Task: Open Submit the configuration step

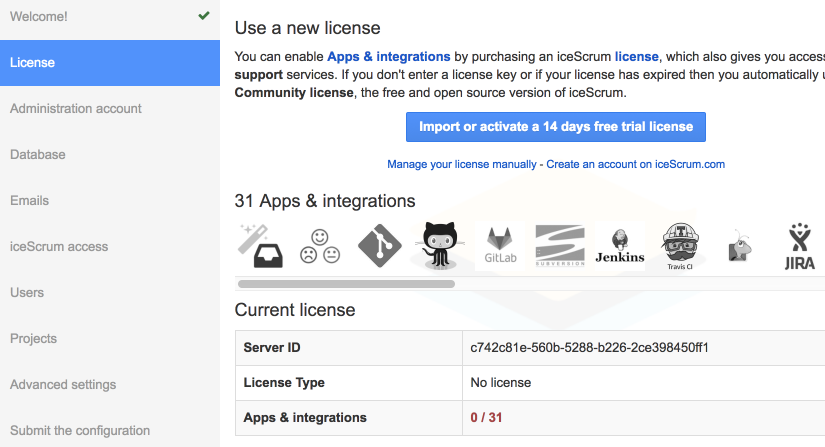Action: point(80,430)
